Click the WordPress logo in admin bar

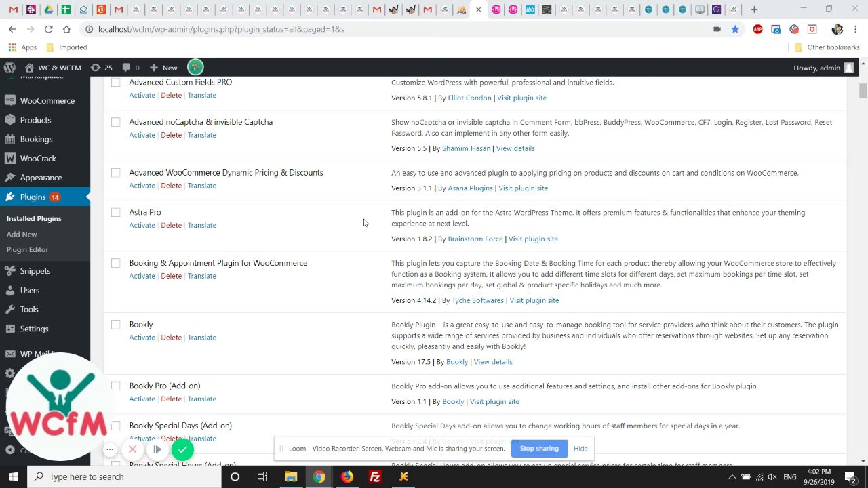coord(9,68)
